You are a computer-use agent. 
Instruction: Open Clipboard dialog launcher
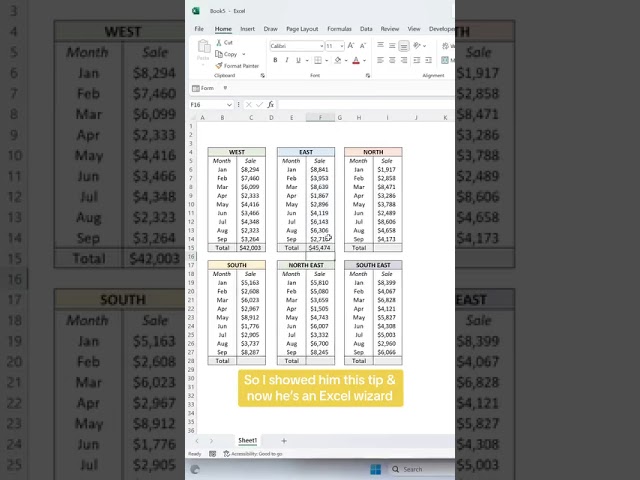click(x=262, y=76)
